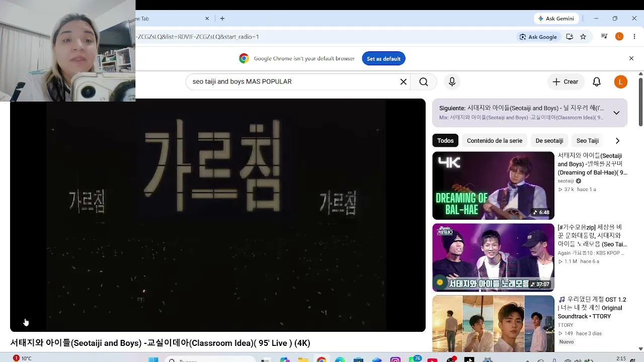
Task: Click the 'Nuevo' badge on TTORY video
Action: [567, 342]
